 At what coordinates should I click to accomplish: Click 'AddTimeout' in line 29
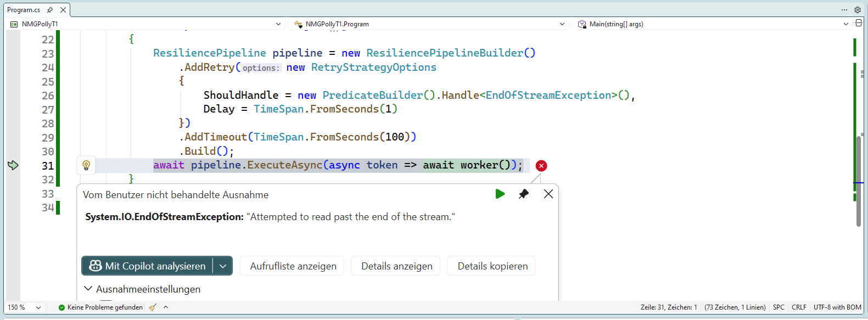click(x=216, y=137)
